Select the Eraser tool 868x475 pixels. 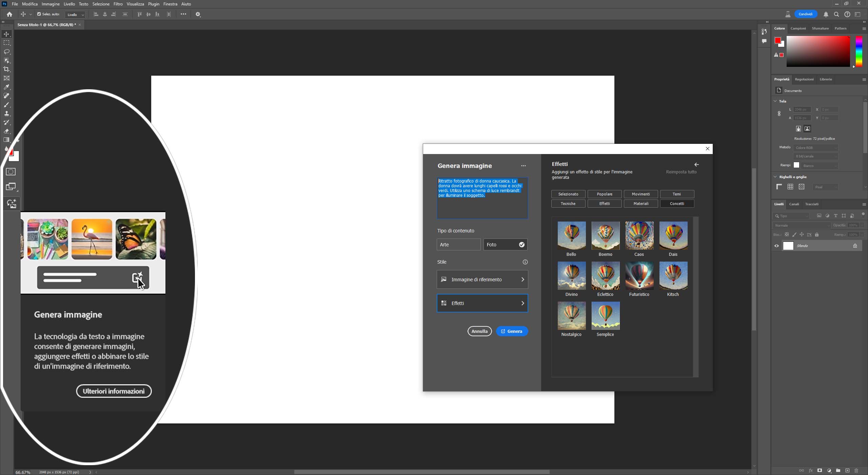coord(6,131)
